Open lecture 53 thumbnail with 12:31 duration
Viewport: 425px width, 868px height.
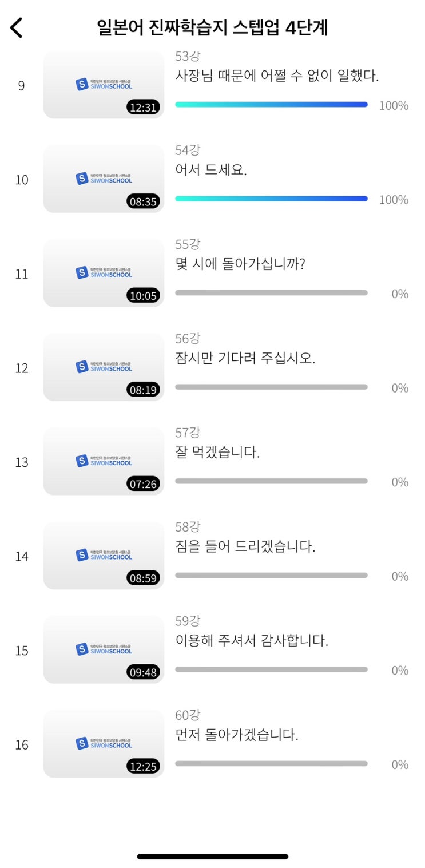pos(104,85)
